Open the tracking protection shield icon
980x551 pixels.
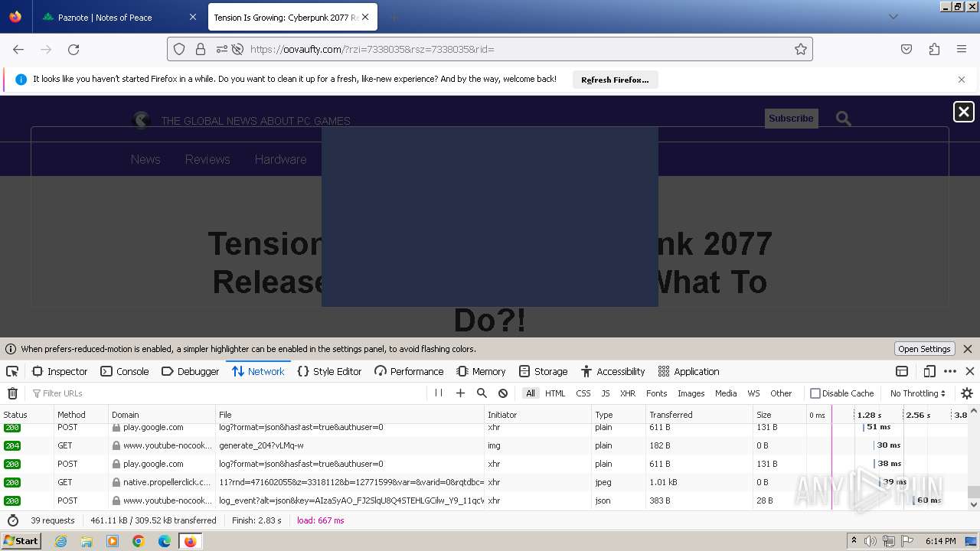coord(179,49)
